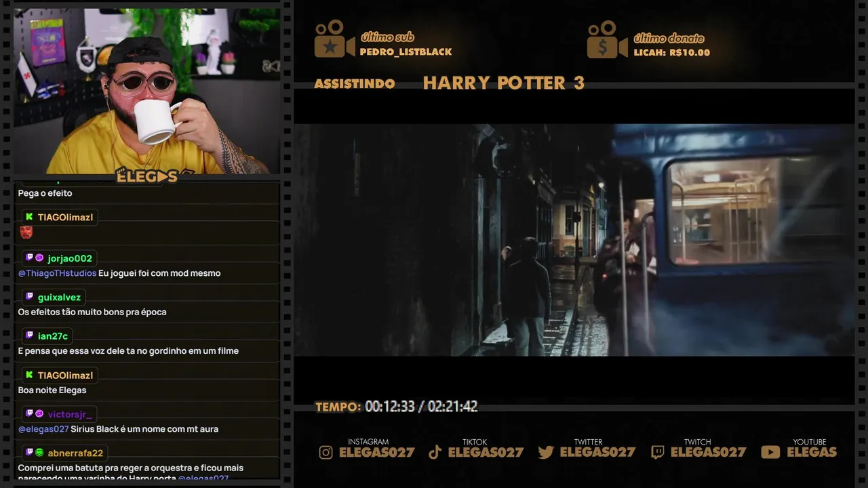Click the round green badge beside abnerrafa22

point(39,453)
